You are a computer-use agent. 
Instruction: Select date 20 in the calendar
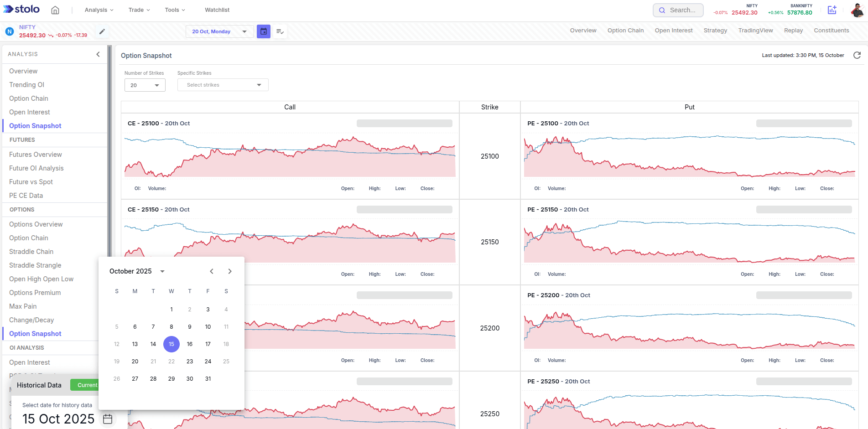(x=135, y=361)
